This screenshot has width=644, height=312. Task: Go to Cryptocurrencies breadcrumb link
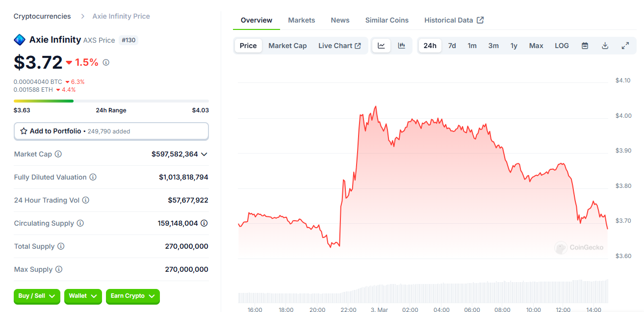click(42, 16)
